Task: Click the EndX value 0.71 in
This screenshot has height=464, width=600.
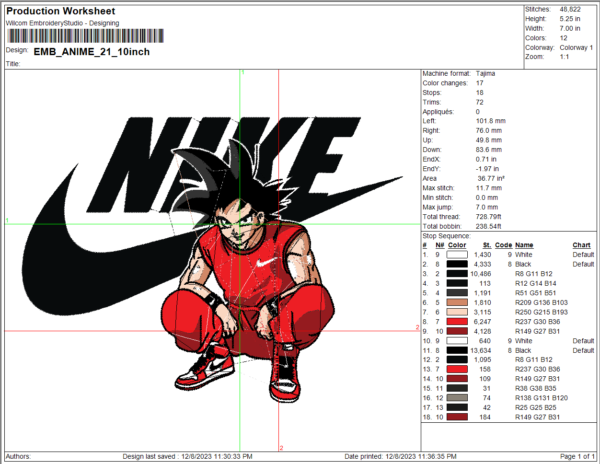Action: pos(486,159)
